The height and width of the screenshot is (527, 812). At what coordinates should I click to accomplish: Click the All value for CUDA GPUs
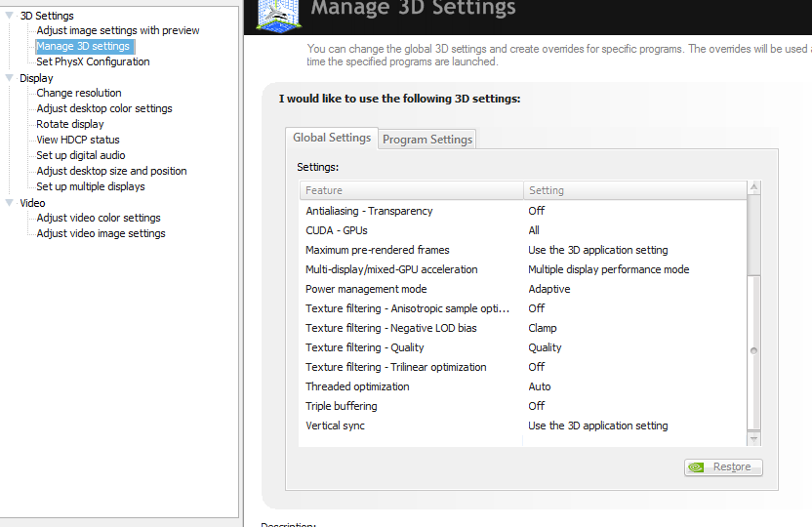coord(534,230)
